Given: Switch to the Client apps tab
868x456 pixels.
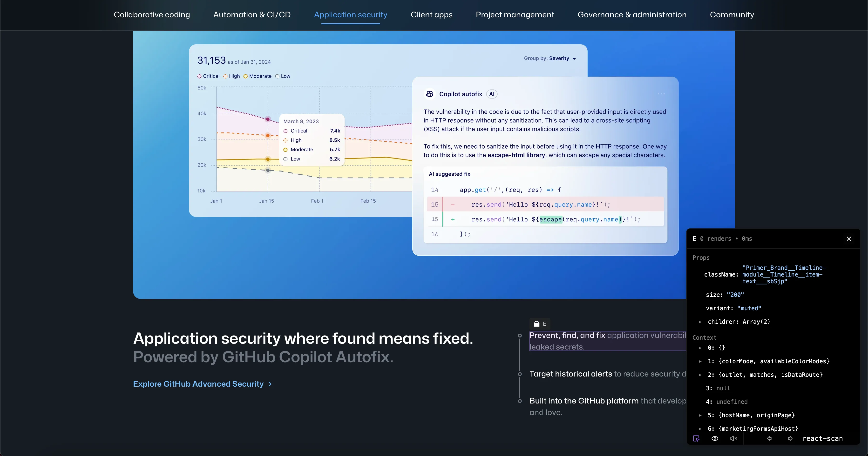Looking at the screenshot, I should tap(432, 15).
